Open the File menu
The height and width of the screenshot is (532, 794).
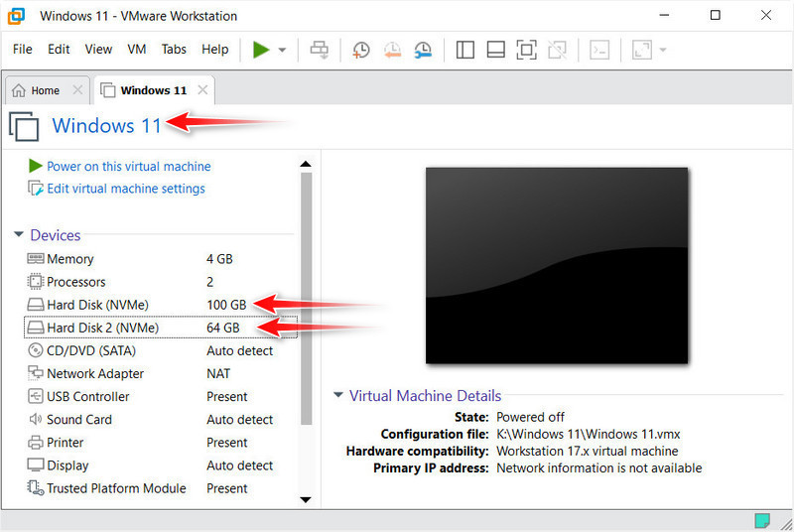point(22,49)
